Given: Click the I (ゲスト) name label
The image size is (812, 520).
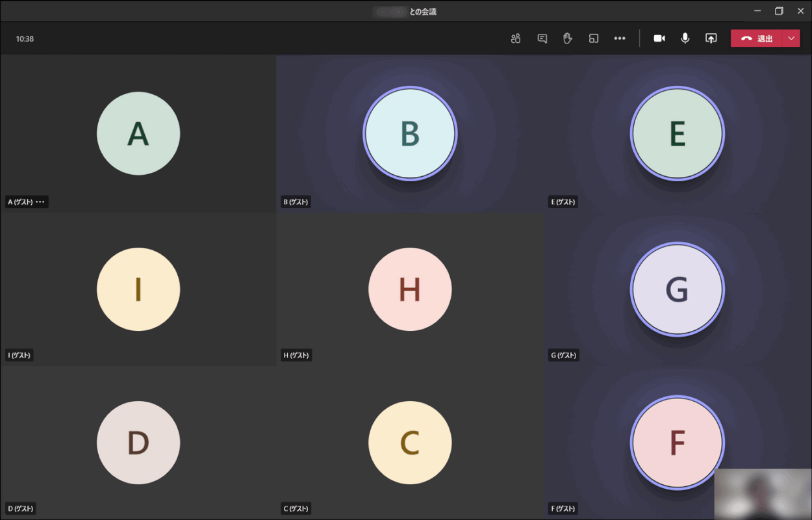Looking at the screenshot, I should (19, 356).
